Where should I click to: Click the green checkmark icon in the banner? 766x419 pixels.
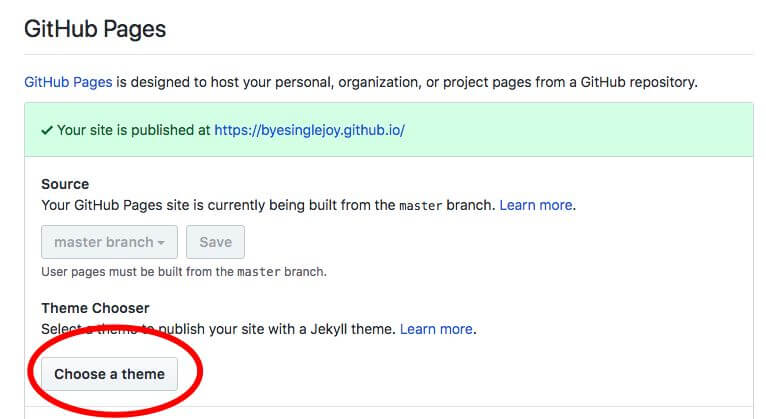tap(47, 131)
